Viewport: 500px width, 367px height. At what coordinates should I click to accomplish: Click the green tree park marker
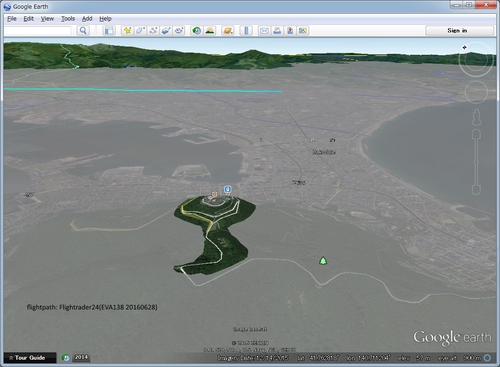tap(323, 261)
